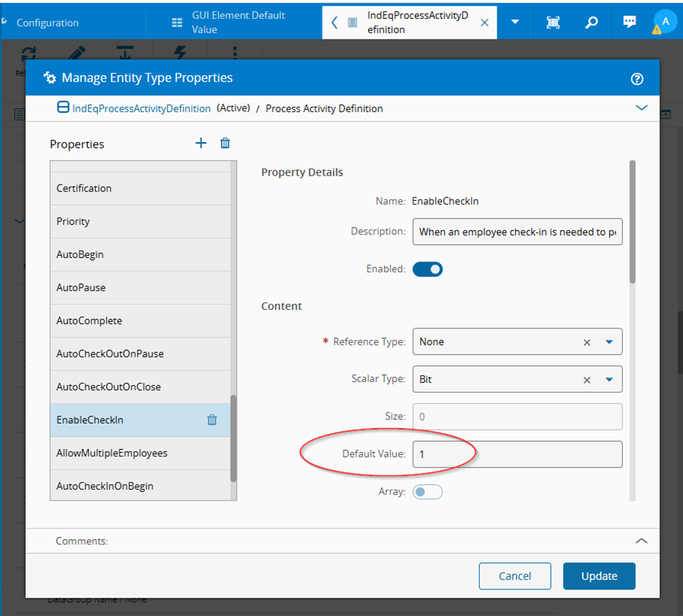The height and width of the screenshot is (616, 683).
Task: Click the plus icon to add property
Action: tap(201, 143)
